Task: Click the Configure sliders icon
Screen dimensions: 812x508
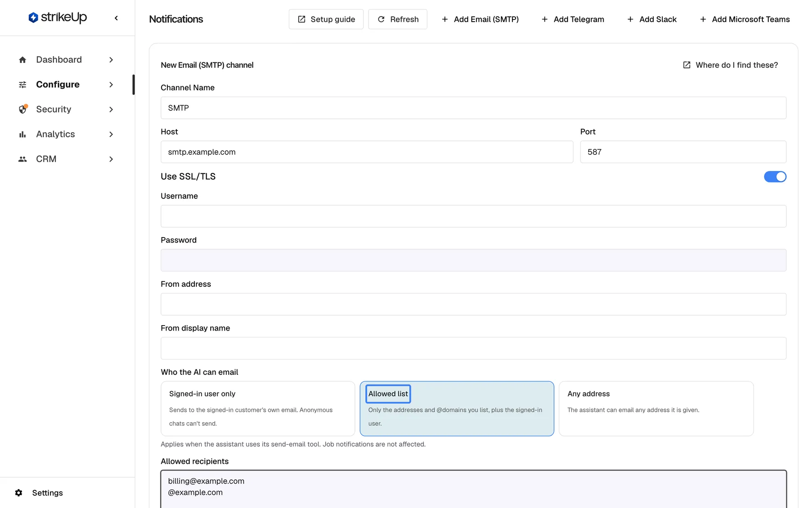Action: tap(23, 84)
